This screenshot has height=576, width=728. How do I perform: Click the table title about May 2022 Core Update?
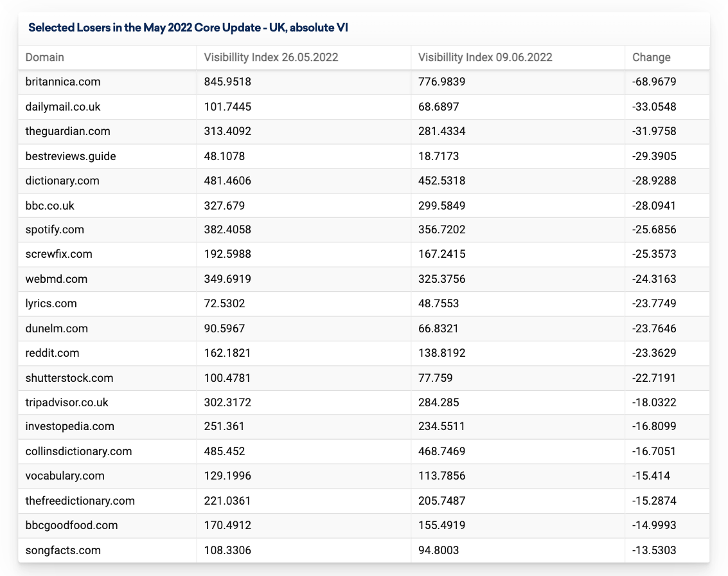point(188,28)
